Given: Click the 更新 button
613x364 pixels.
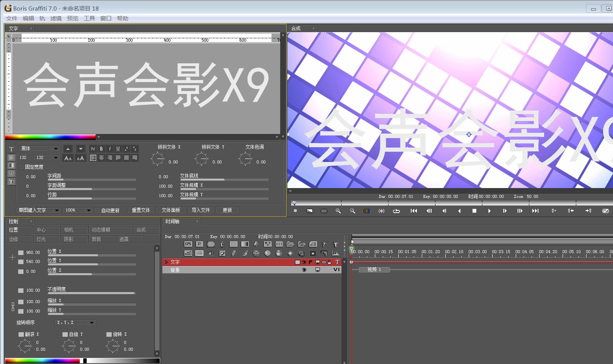Looking at the screenshot, I should pos(227,210).
